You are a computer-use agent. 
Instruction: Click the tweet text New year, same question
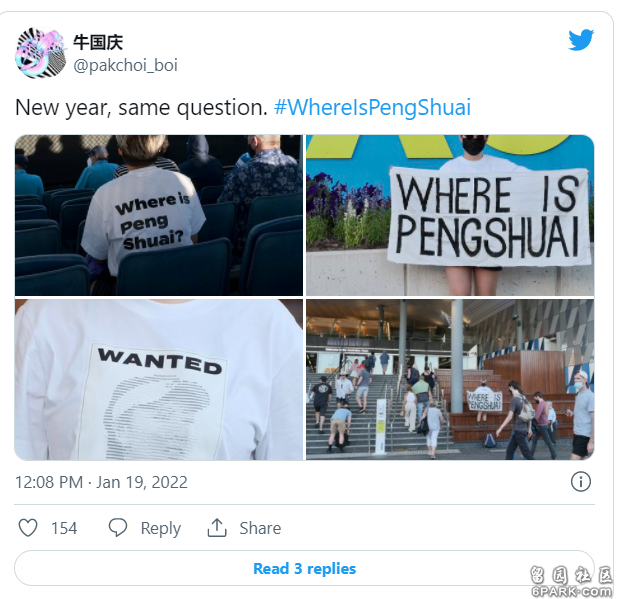141,107
